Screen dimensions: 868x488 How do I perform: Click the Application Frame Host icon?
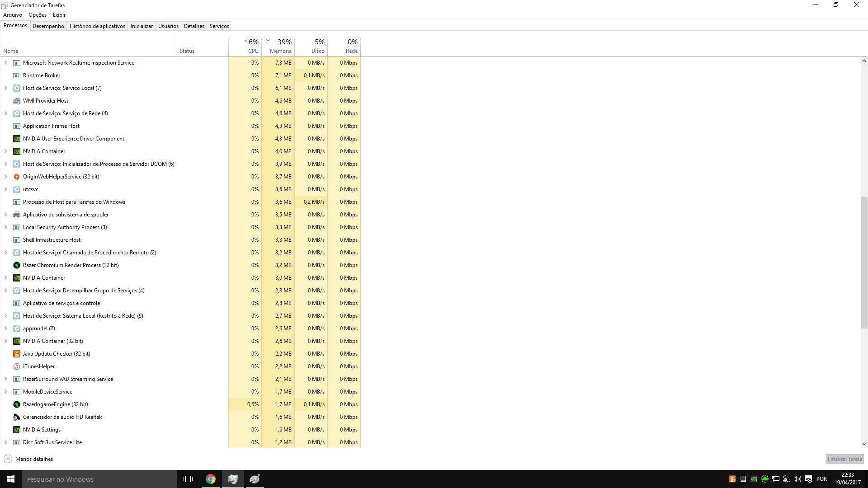17,126
